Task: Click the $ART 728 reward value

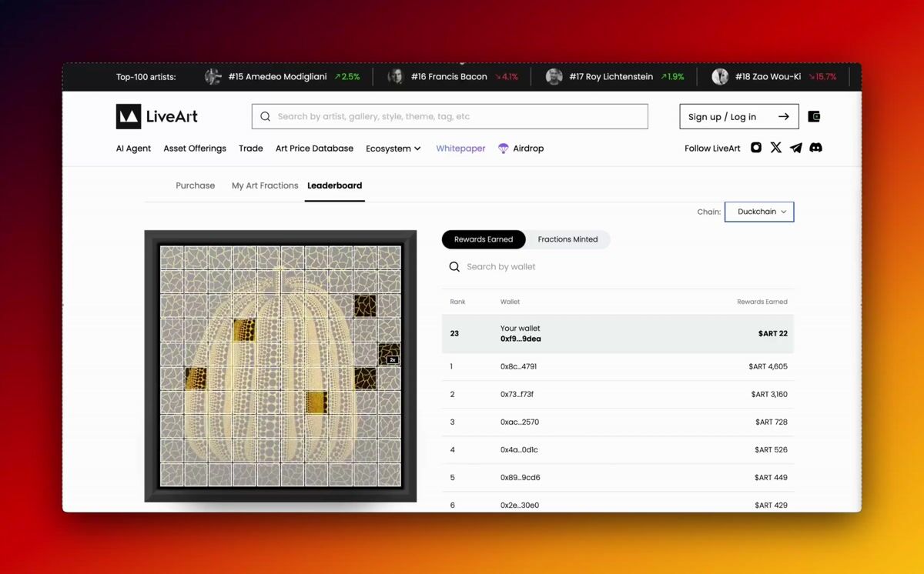Action: coord(772,422)
